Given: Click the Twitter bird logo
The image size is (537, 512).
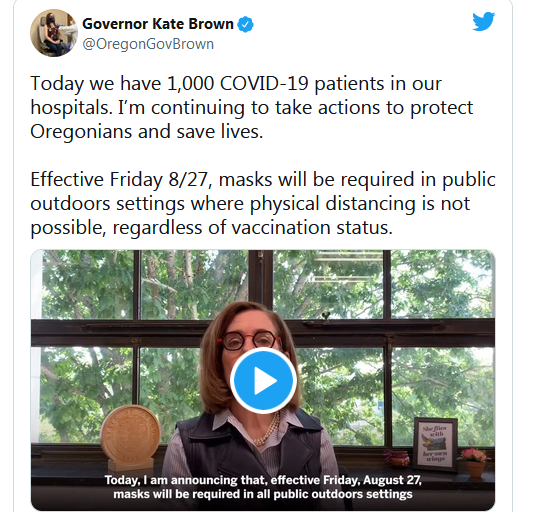Looking at the screenshot, I should (x=484, y=21).
